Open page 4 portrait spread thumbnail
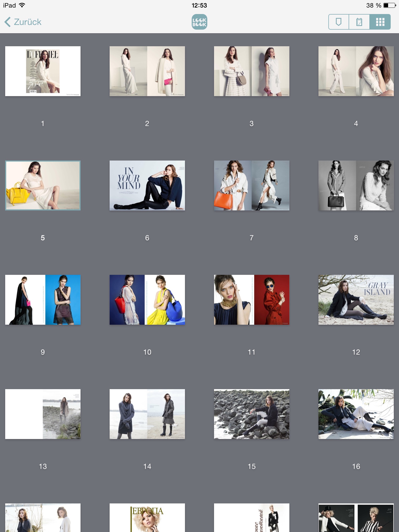The height and width of the screenshot is (532, 399). click(x=356, y=71)
